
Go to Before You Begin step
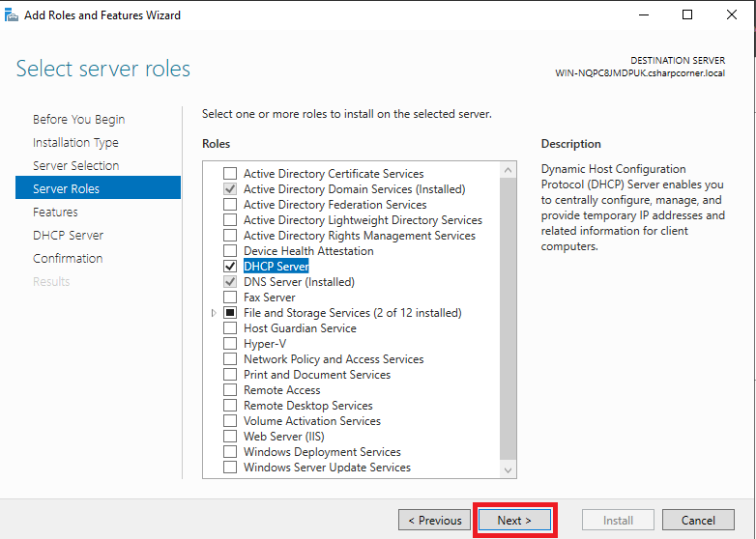pyautogui.click(x=78, y=120)
